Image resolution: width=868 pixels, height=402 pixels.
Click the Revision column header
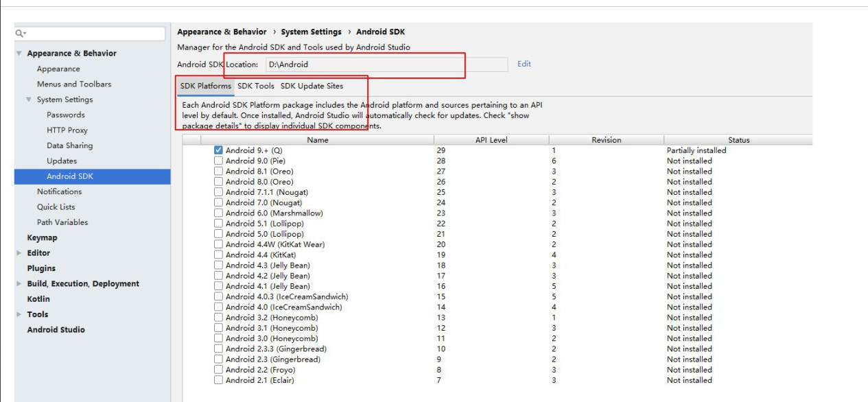[x=607, y=140]
